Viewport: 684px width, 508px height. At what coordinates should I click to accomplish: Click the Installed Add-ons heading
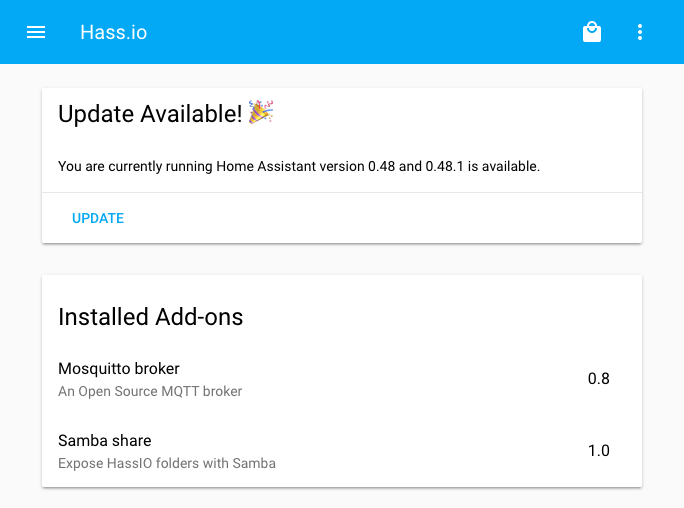151,317
